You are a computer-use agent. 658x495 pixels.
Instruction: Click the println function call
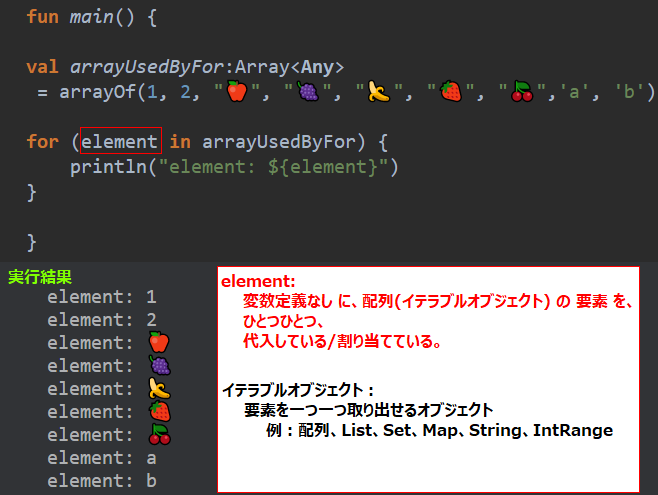(108, 167)
